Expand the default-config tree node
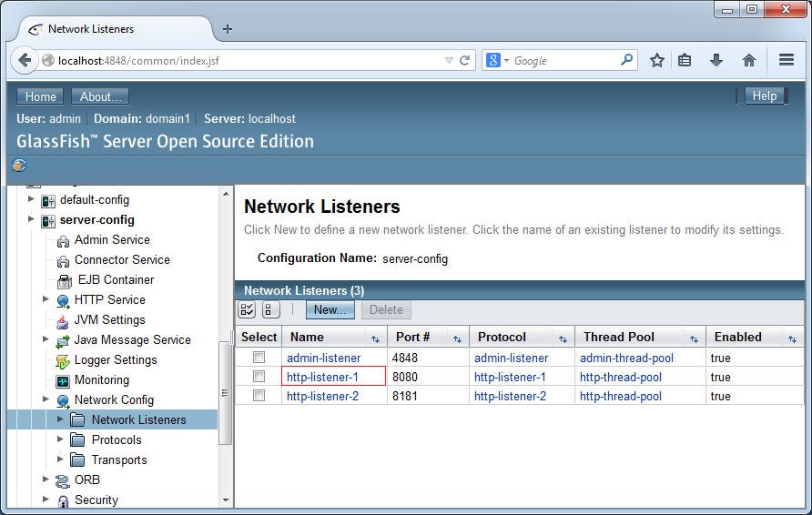The height and width of the screenshot is (515, 812). (x=31, y=198)
